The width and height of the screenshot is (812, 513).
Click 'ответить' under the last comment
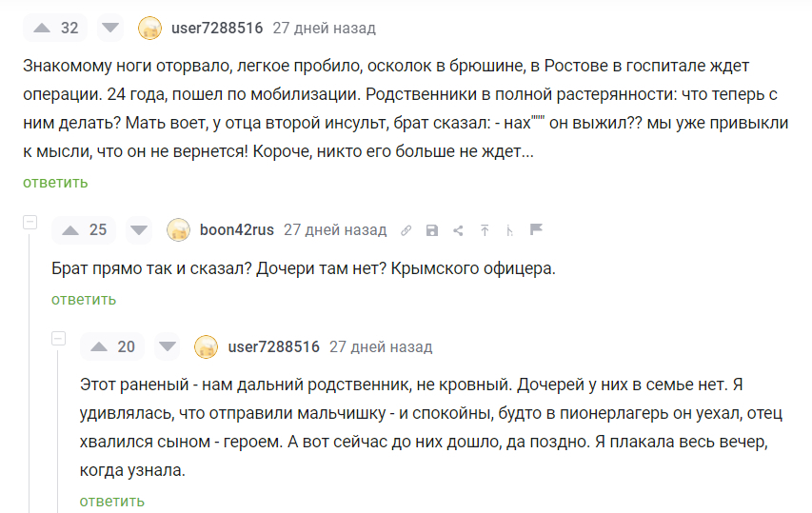click(x=112, y=501)
